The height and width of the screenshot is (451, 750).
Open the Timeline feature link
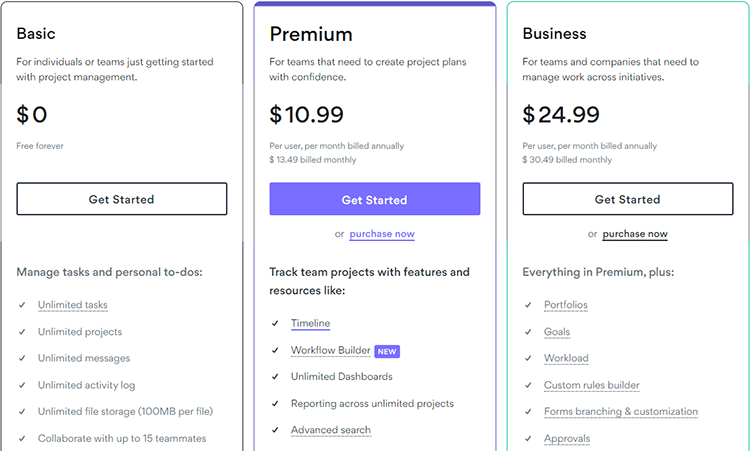pos(310,323)
